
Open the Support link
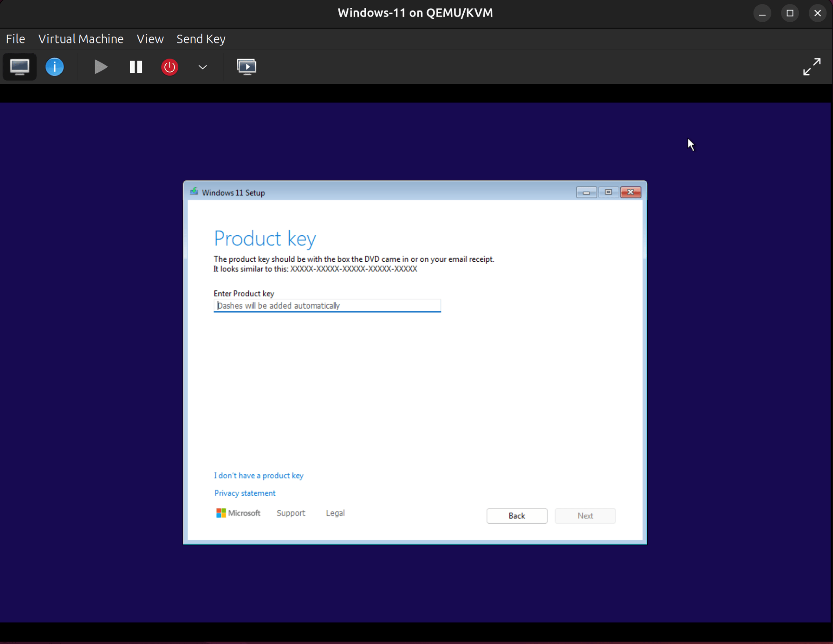point(291,513)
